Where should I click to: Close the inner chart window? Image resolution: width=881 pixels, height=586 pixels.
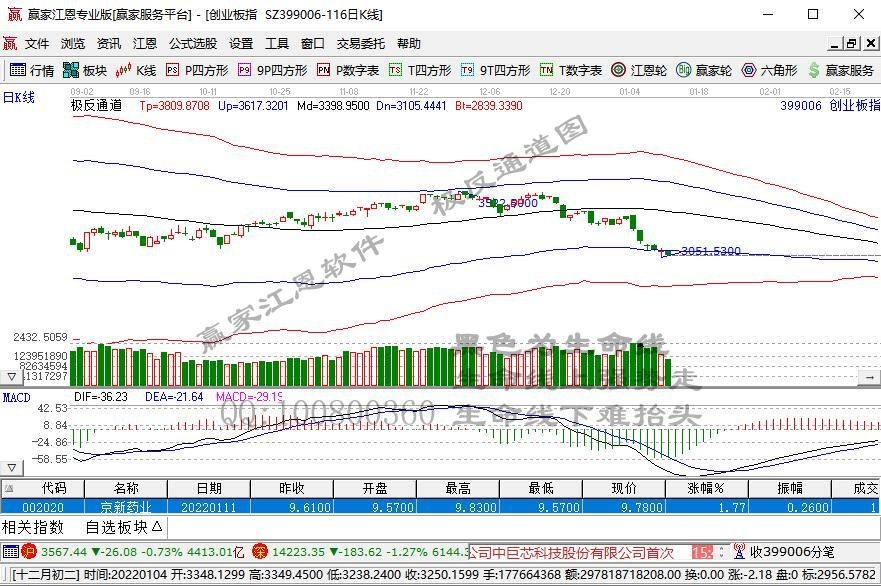click(871, 43)
